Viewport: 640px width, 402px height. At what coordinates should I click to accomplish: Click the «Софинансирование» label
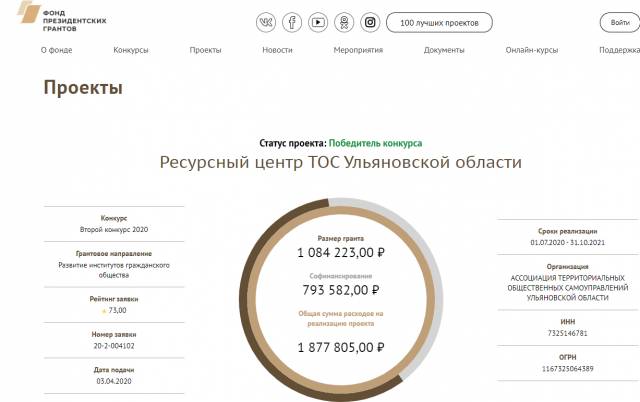[x=341, y=276]
